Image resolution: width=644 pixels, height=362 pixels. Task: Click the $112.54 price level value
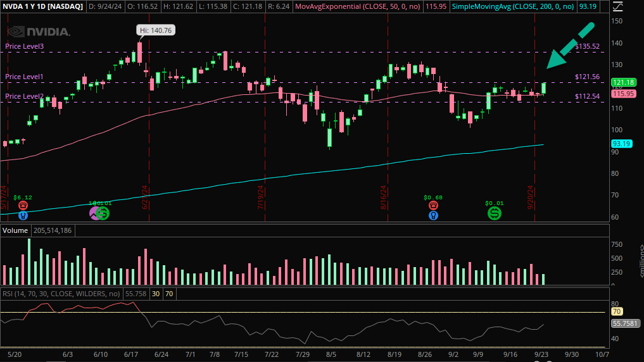(x=587, y=96)
